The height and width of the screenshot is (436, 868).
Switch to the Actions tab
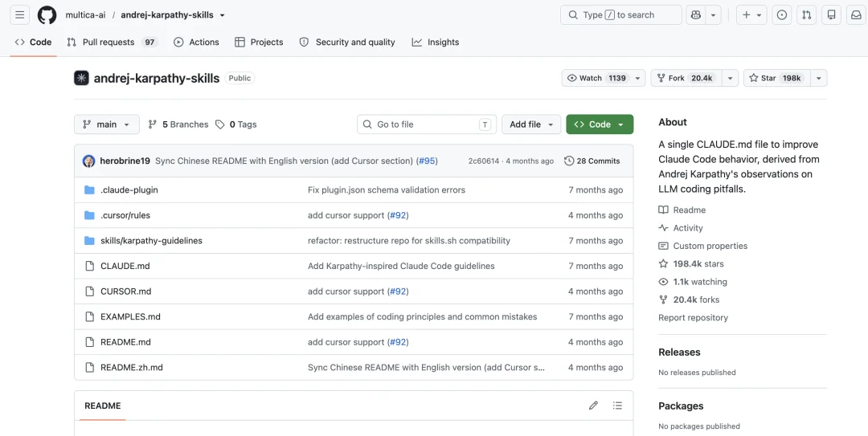[197, 42]
